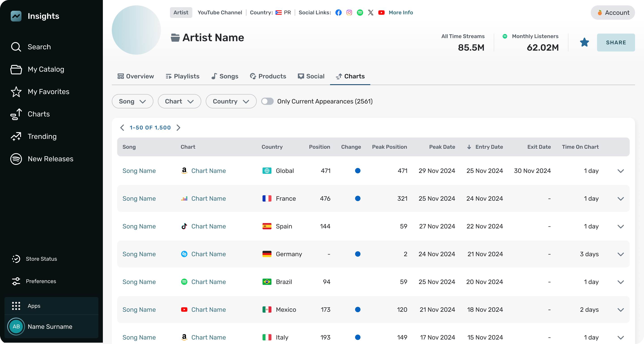Go to next page of results

[178, 128]
